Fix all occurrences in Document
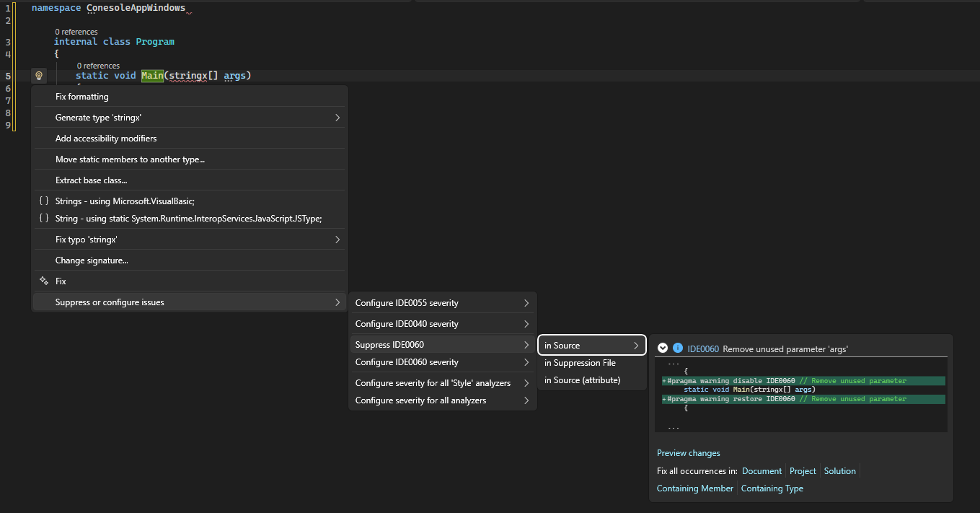The width and height of the screenshot is (980, 513). (x=762, y=470)
